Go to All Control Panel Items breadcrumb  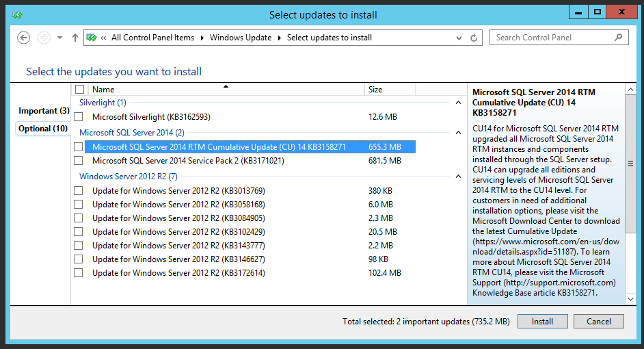pos(152,38)
